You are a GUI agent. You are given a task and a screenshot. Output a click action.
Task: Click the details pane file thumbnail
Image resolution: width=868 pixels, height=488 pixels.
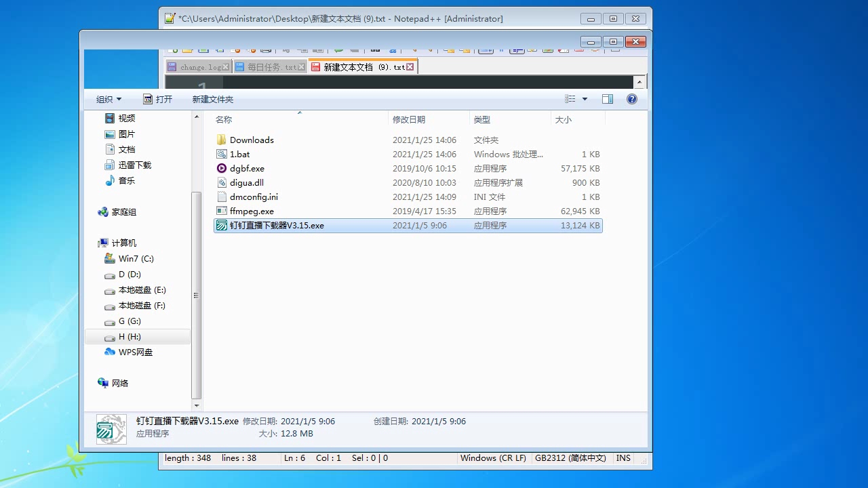[x=111, y=428]
